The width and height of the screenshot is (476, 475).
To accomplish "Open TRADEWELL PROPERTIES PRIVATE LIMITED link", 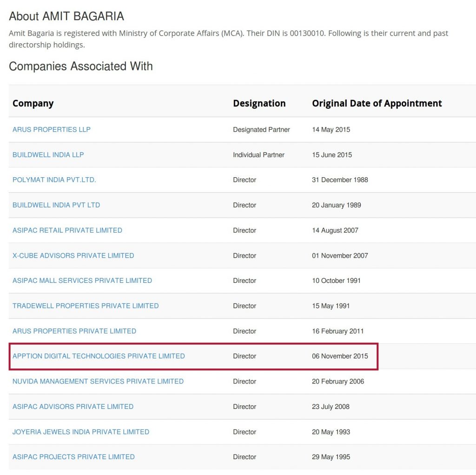I will (86, 306).
